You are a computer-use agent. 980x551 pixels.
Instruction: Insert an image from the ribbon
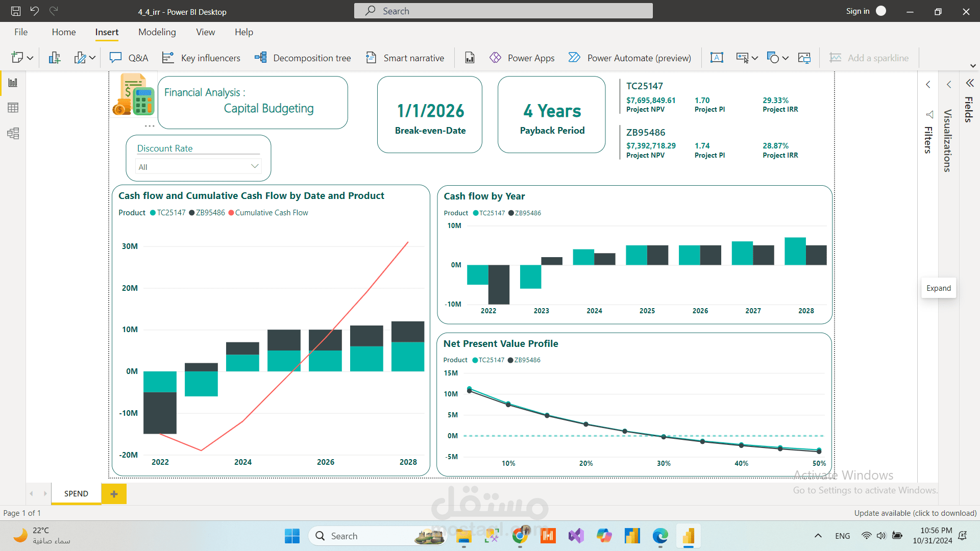(804, 58)
